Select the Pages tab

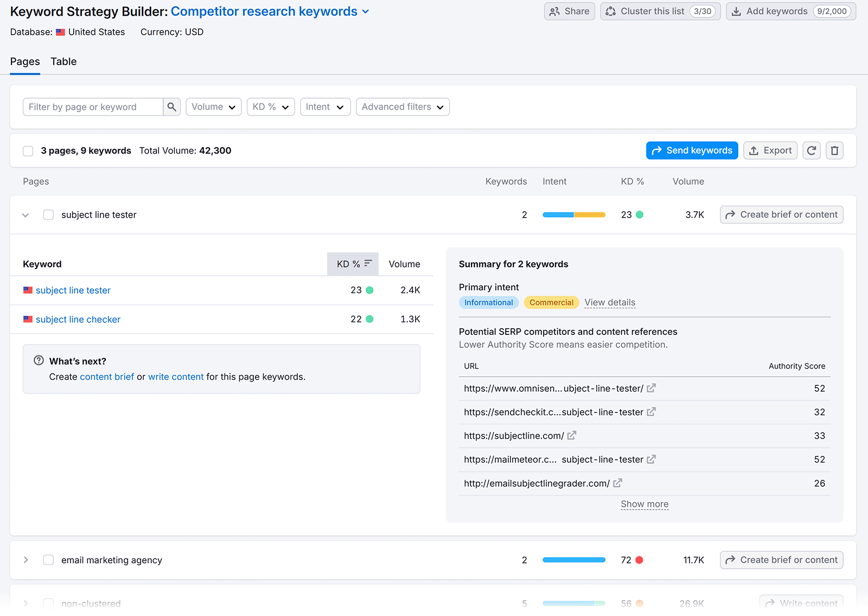click(24, 61)
